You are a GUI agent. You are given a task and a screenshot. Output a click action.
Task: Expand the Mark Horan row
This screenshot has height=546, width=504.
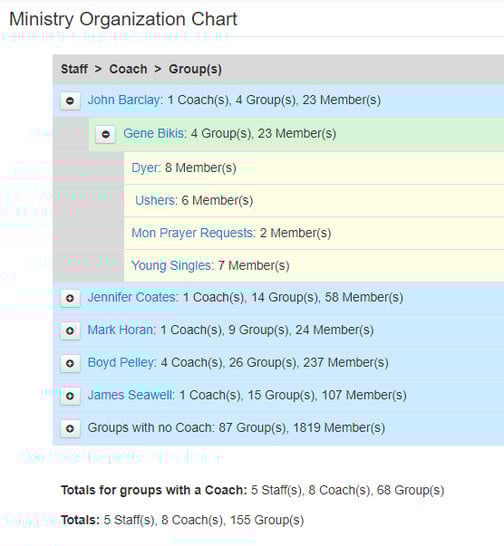pyautogui.click(x=70, y=330)
